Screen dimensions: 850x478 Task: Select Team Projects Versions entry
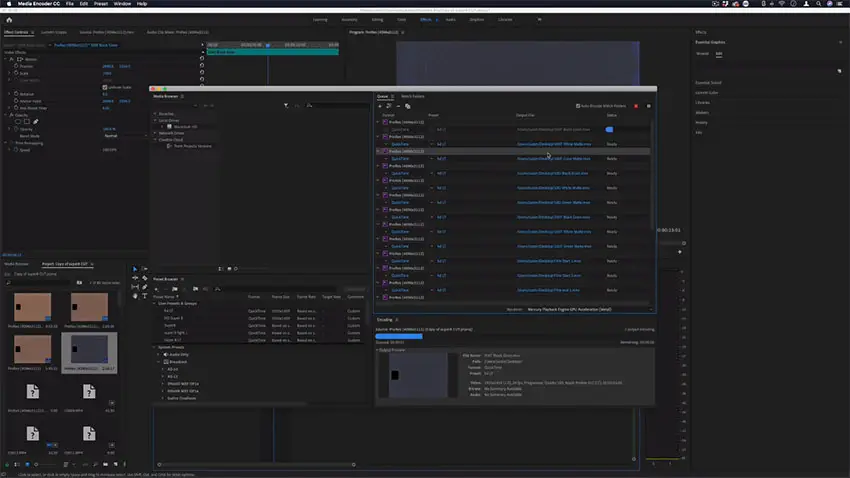pos(192,146)
